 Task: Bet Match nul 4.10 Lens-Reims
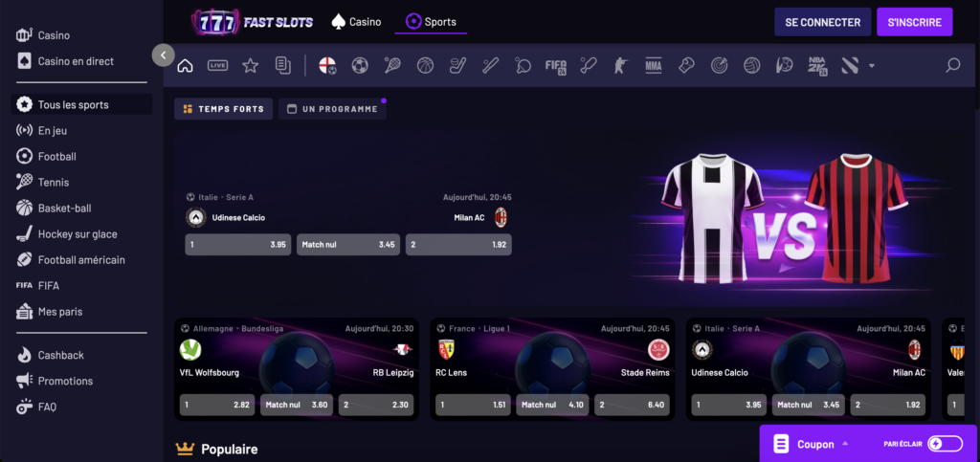(552, 405)
